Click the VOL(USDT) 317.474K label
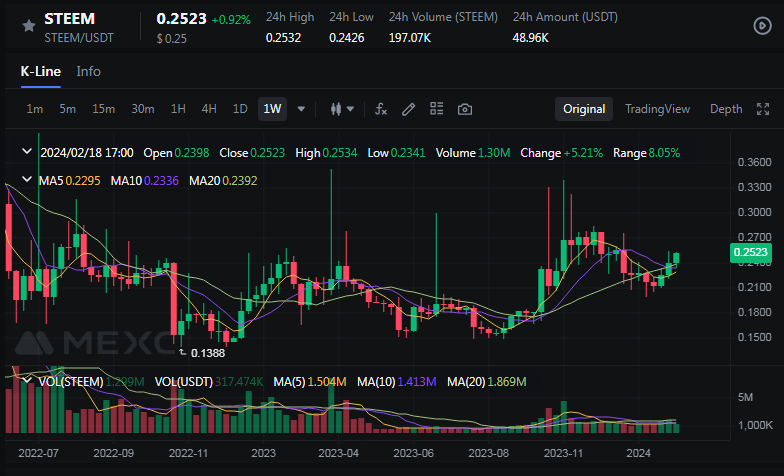Screen dimensions: 784x476 point(209,382)
